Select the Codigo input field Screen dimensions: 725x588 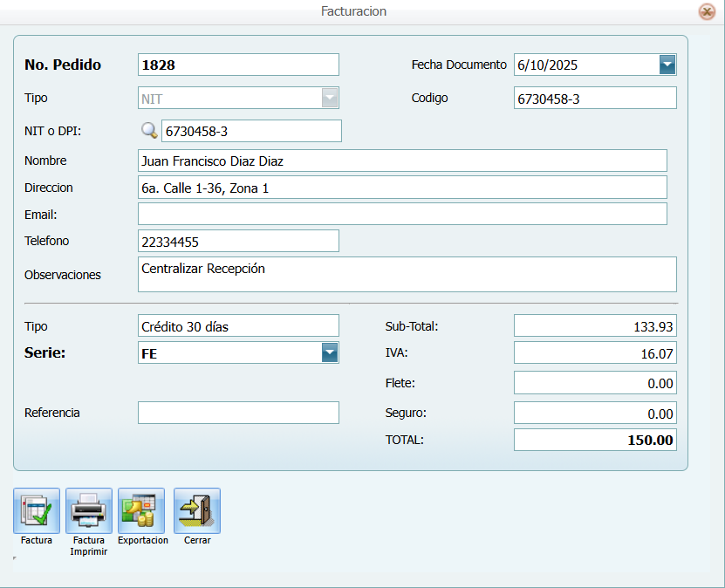click(x=595, y=99)
